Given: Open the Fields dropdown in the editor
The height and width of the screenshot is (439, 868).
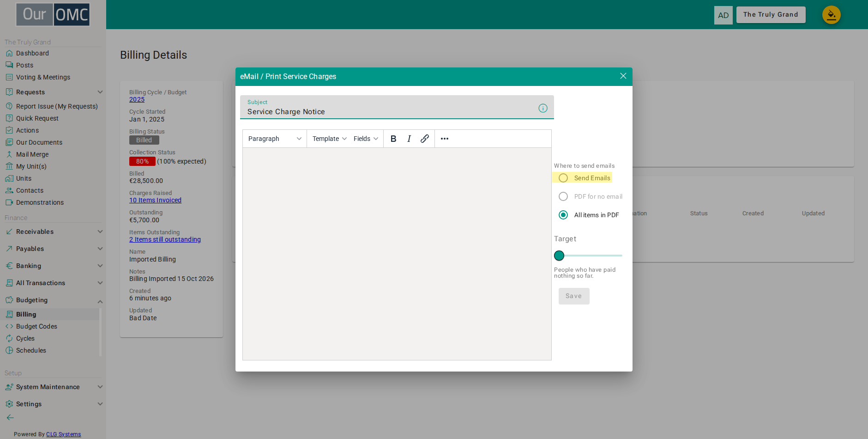Looking at the screenshot, I should click(366, 139).
